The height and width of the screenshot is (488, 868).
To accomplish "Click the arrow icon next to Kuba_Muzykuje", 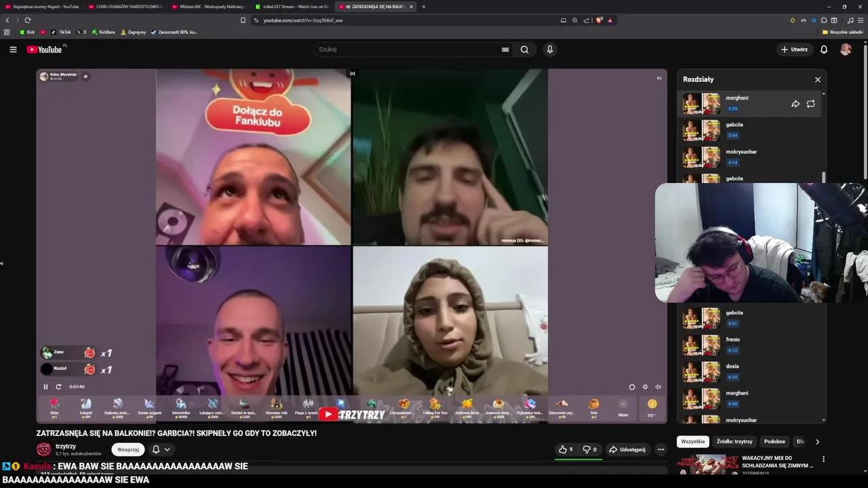I will click(x=85, y=77).
